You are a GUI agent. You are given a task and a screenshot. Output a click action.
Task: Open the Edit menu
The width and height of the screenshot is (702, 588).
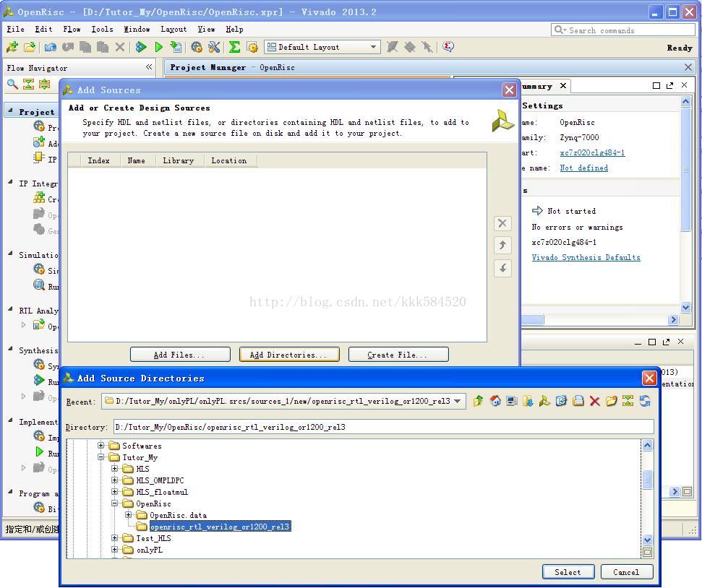click(x=43, y=29)
